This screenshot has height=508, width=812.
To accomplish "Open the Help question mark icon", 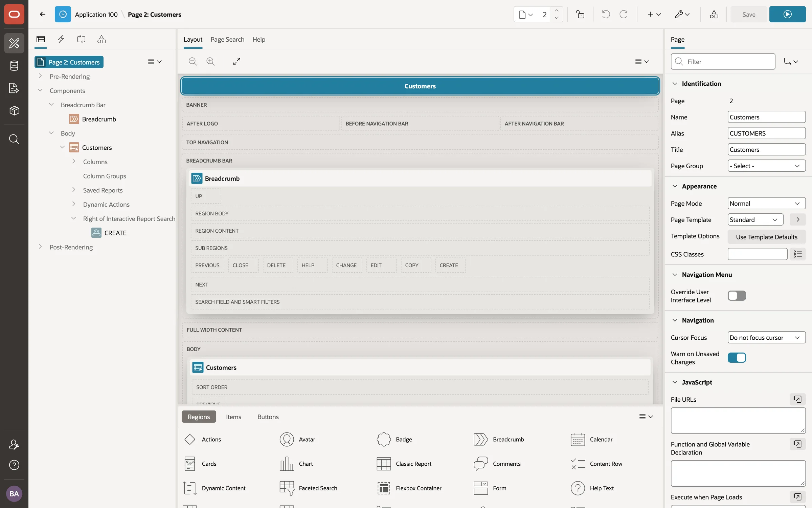I will (x=14, y=465).
